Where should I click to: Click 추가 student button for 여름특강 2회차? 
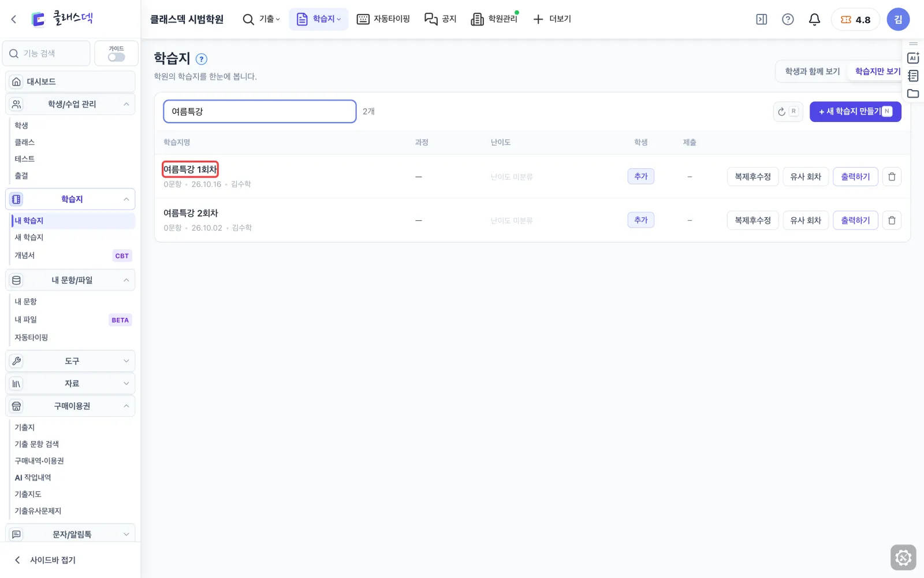(x=641, y=220)
